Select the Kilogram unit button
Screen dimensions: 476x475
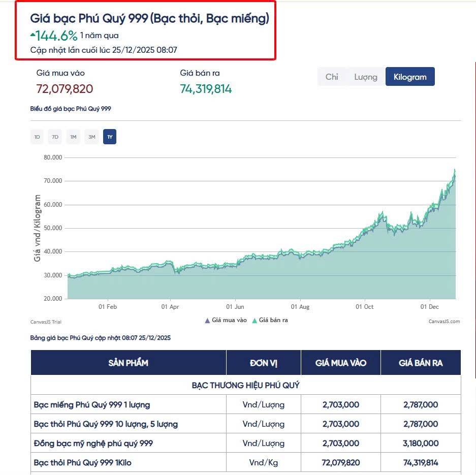pyautogui.click(x=410, y=77)
